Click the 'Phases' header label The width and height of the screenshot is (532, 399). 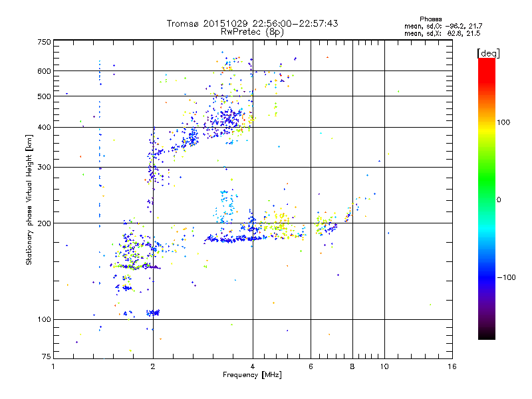(x=430, y=19)
